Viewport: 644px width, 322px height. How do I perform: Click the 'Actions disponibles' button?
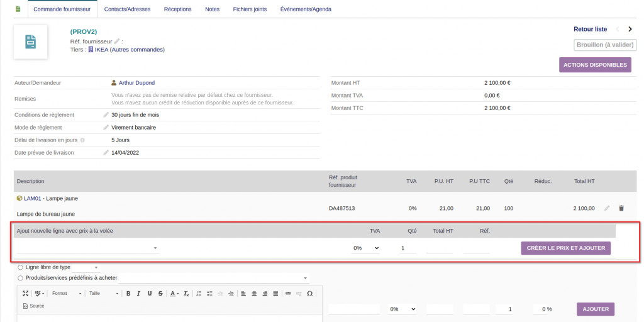595,65
